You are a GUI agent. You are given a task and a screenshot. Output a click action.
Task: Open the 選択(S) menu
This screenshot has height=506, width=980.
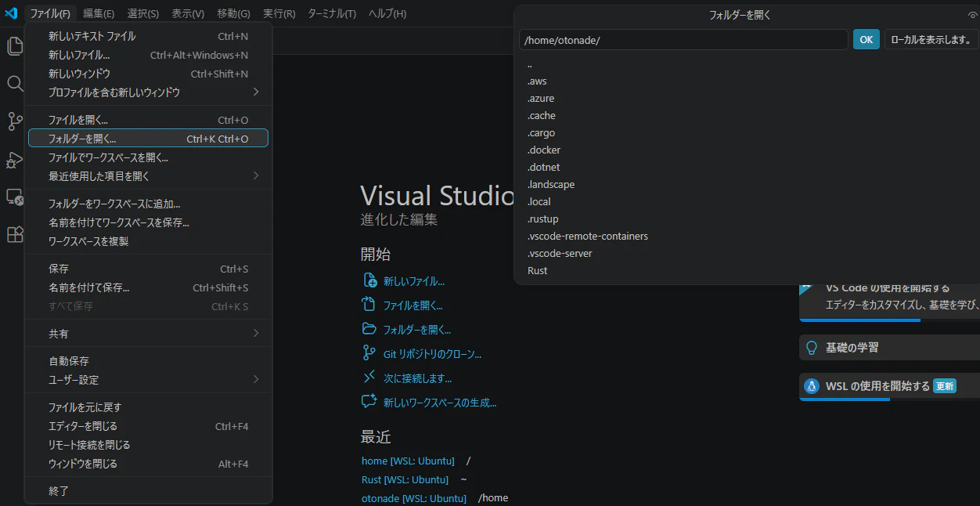click(143, 13)
